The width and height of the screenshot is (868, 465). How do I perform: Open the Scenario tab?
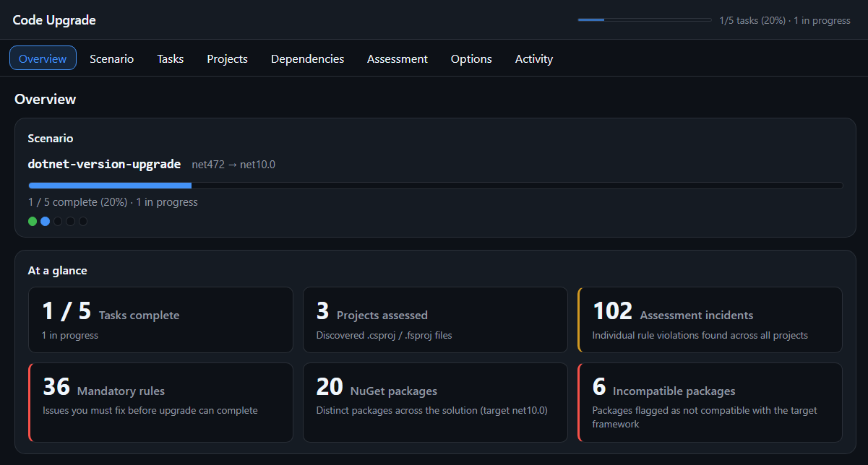click(x=111, y=58)
